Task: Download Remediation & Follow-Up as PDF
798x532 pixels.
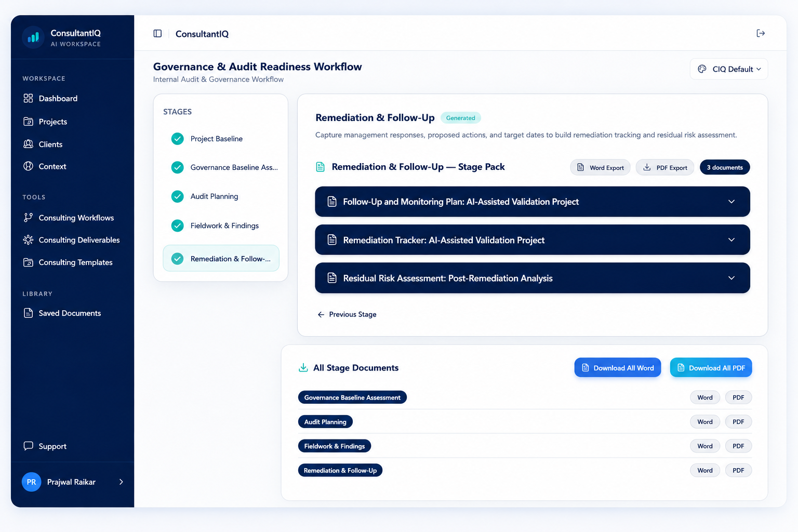Action: click(738, 470)
